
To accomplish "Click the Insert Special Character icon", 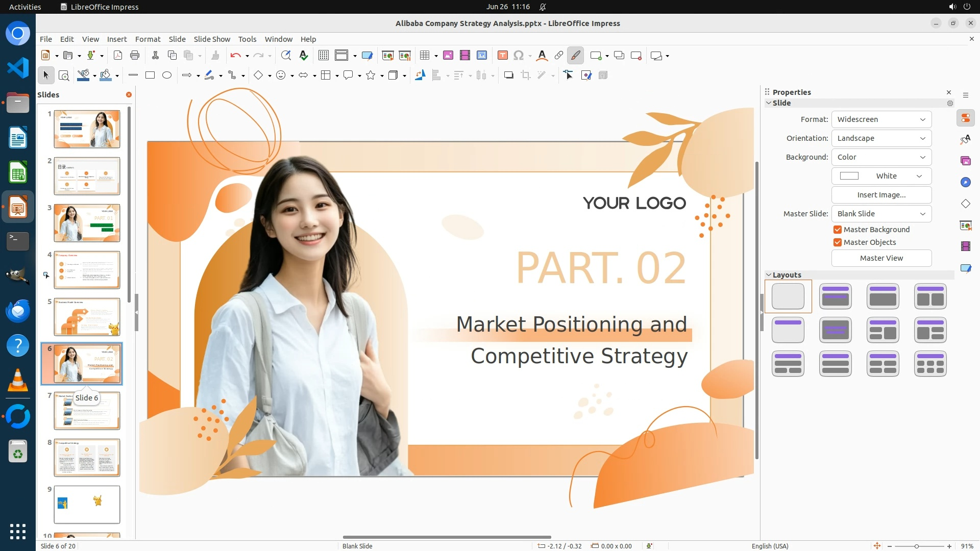I will (x=519, y=56).
